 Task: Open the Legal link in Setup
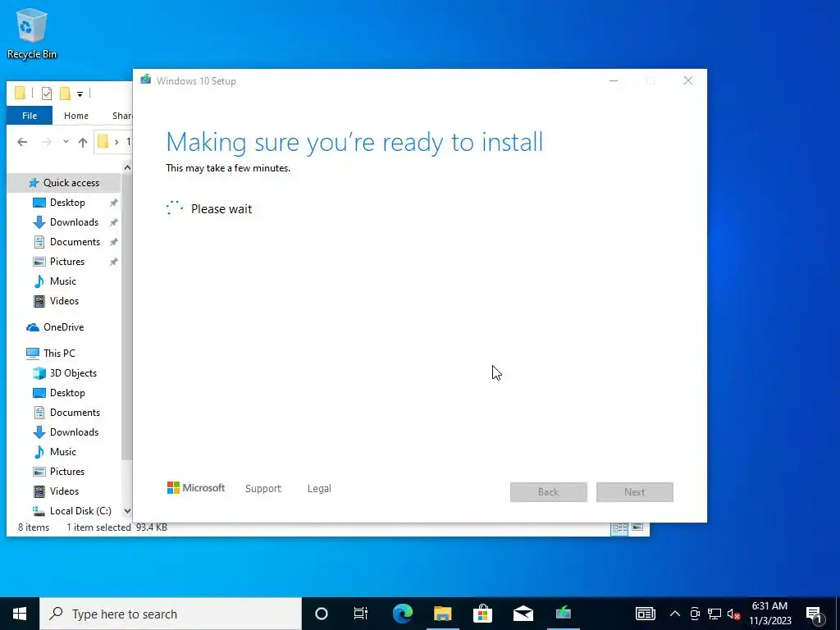[319, 489]
